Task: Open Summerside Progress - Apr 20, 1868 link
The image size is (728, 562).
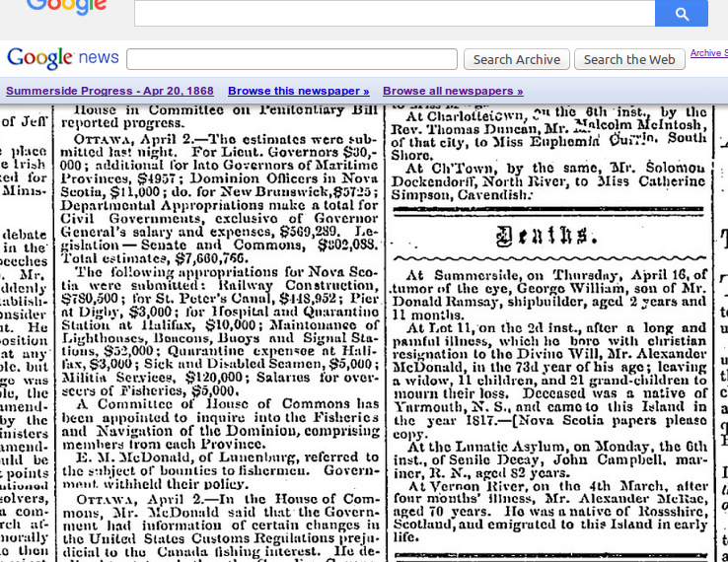Action: click(109, 91)
